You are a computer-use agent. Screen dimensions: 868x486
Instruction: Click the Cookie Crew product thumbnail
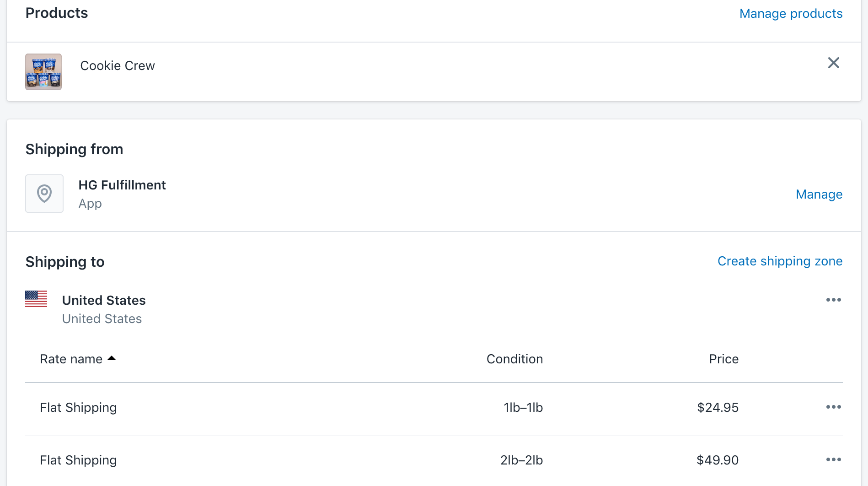(43, 72)
